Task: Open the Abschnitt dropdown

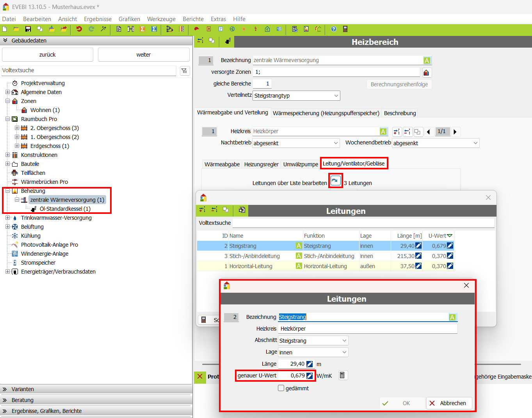Action: (x=313, y=341)
